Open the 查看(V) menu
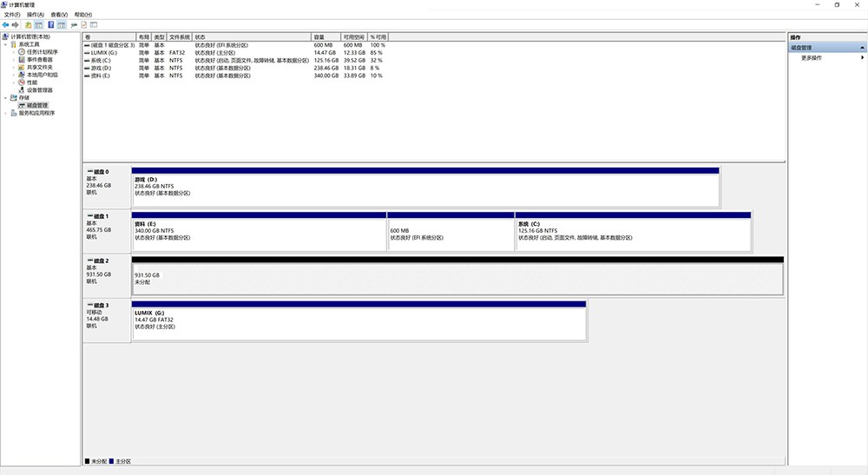868x475 pixels. pyautogui.click(x=59, y=15)
